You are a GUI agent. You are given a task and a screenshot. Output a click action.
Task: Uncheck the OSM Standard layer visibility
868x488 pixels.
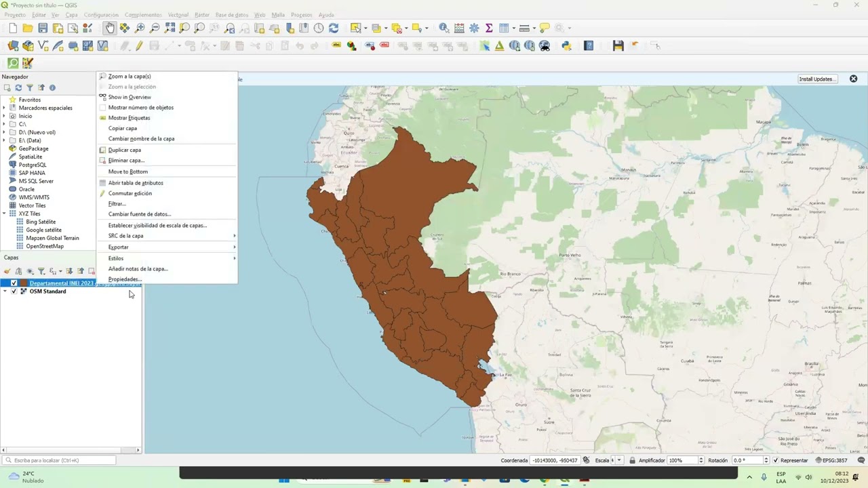pyautogui.click(x=14, y=291)
